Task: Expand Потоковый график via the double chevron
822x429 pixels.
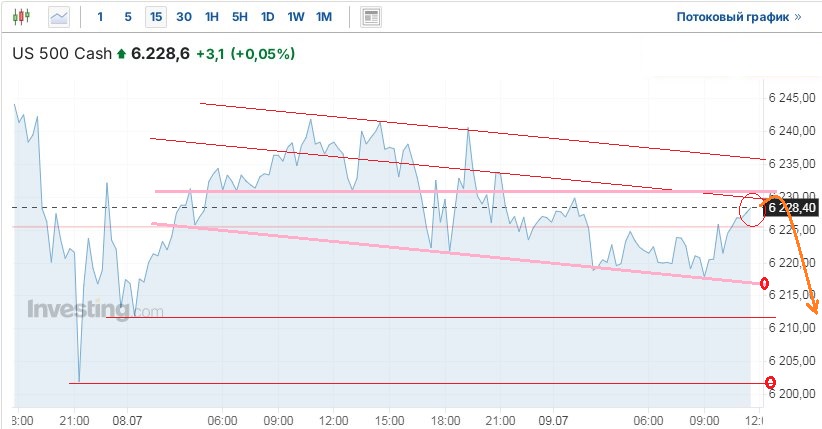Action: pos(797,17)
